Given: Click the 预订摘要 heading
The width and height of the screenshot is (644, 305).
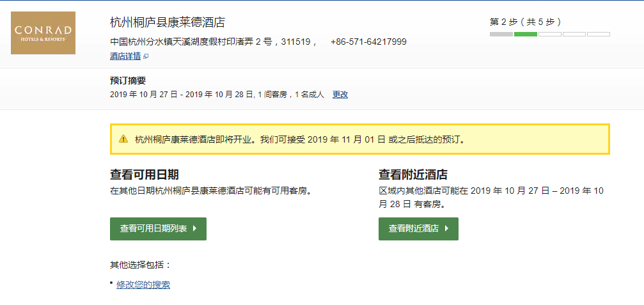Looking at the screenshot, I should (128, 81).
